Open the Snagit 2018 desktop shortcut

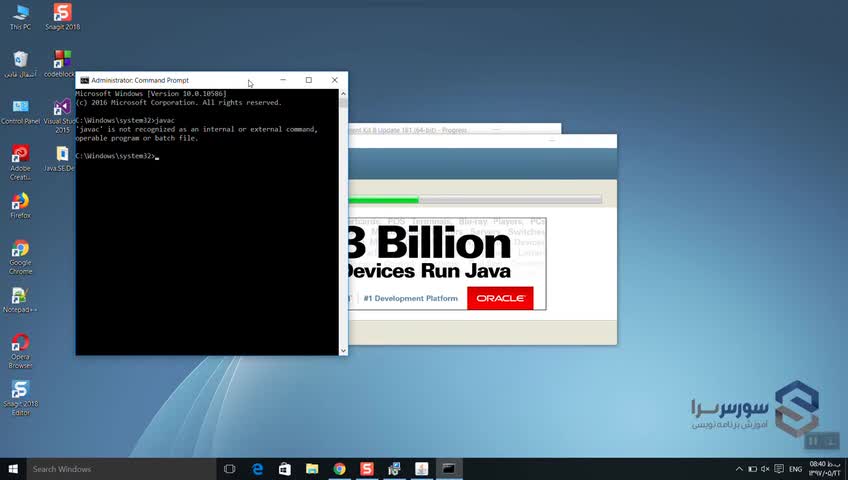62,17
